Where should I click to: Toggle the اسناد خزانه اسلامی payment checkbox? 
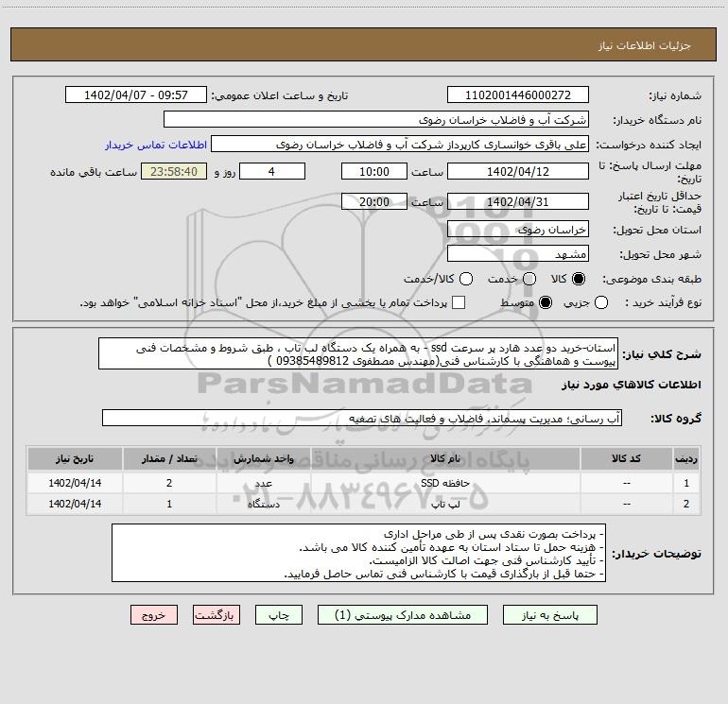pyautogui.click(x=459, y=302)
